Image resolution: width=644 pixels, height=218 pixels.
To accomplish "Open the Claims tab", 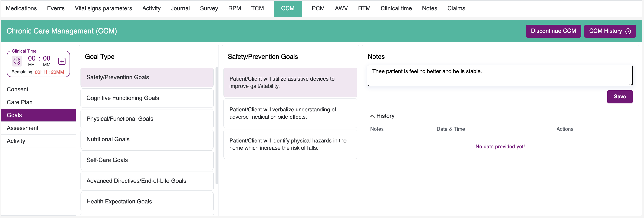I will (x=456, y=9).
